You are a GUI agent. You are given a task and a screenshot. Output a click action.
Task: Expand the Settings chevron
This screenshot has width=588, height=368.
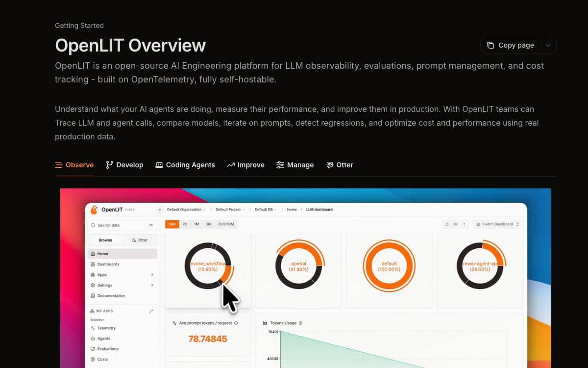[152, 285]
